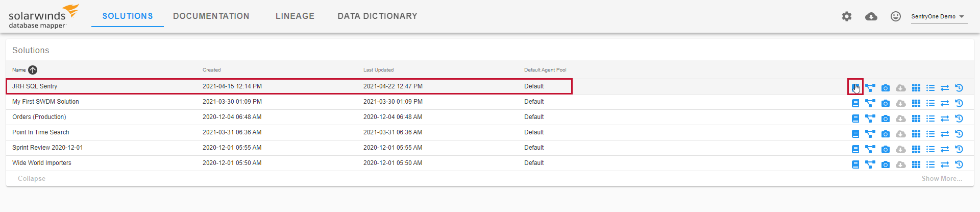
Task: Click compare arrows icon for JRH SQL Sentry
Action: [945, 88]
